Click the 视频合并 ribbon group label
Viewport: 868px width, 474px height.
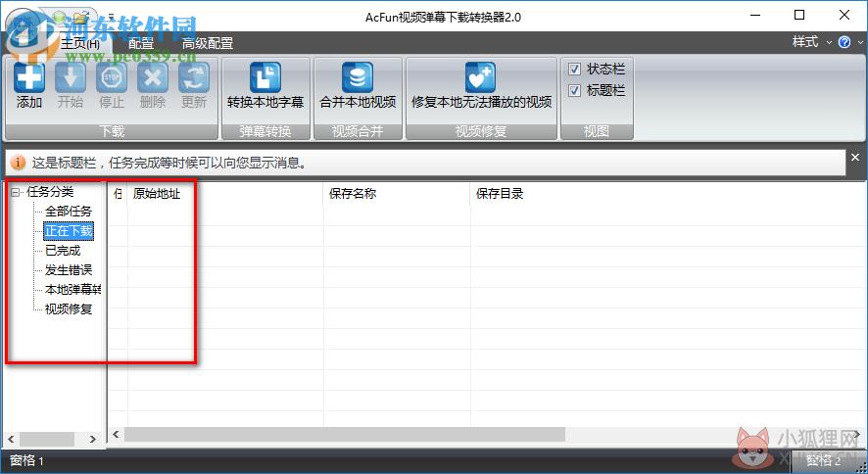(x=358, y=131)
